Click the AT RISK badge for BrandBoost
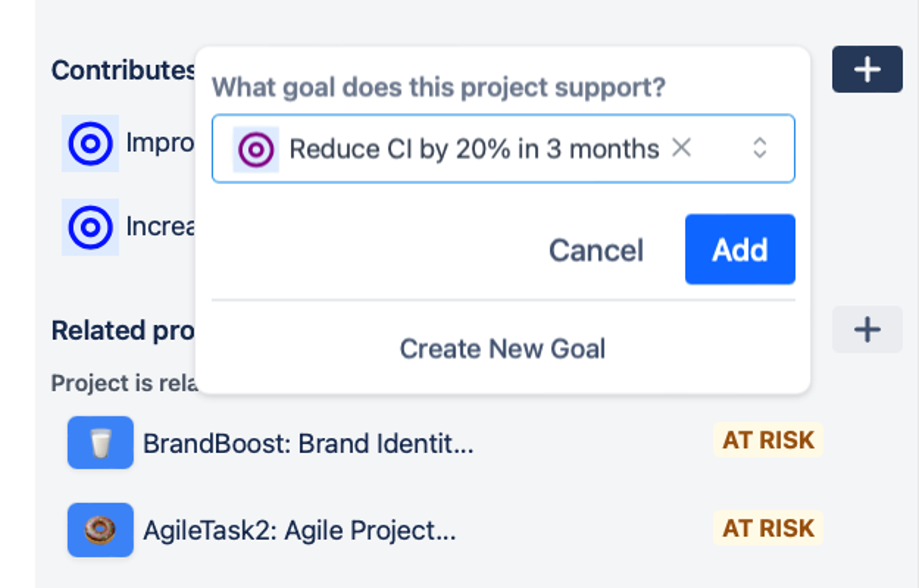The height and width of the screenshot is (588, 919). click(x=768, y=440)
